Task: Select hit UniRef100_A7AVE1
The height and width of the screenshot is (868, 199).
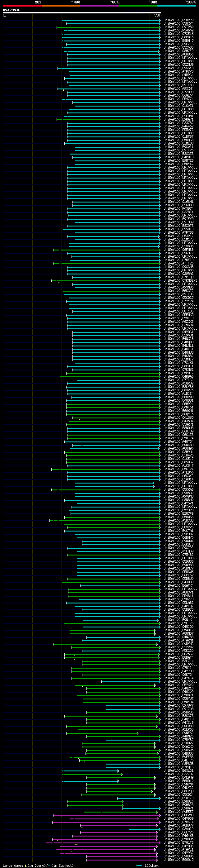Action: 178,849
